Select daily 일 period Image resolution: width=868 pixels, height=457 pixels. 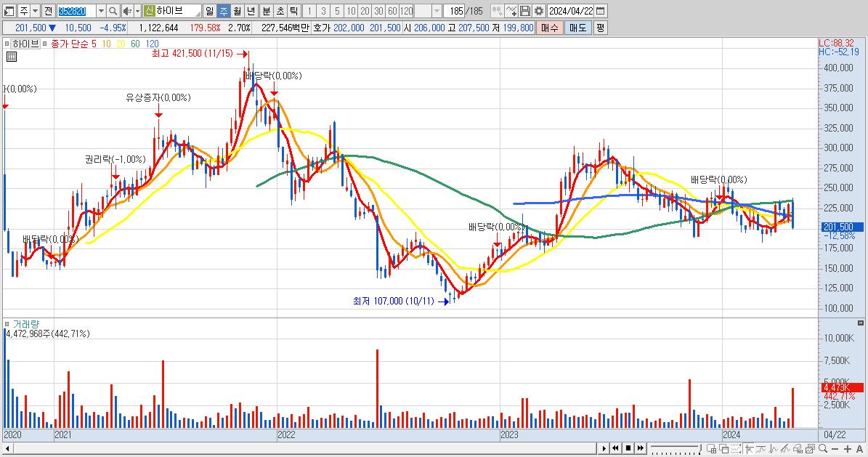pyautogui.click(x=209, y=10)
